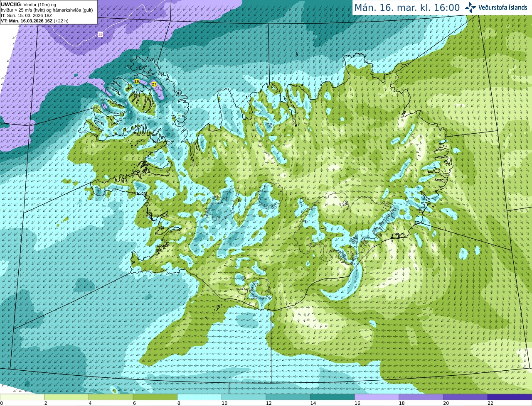532x406 pixels.
Task: Click the Veðurstofa Íslands logo icon
Action: [470, 7]
